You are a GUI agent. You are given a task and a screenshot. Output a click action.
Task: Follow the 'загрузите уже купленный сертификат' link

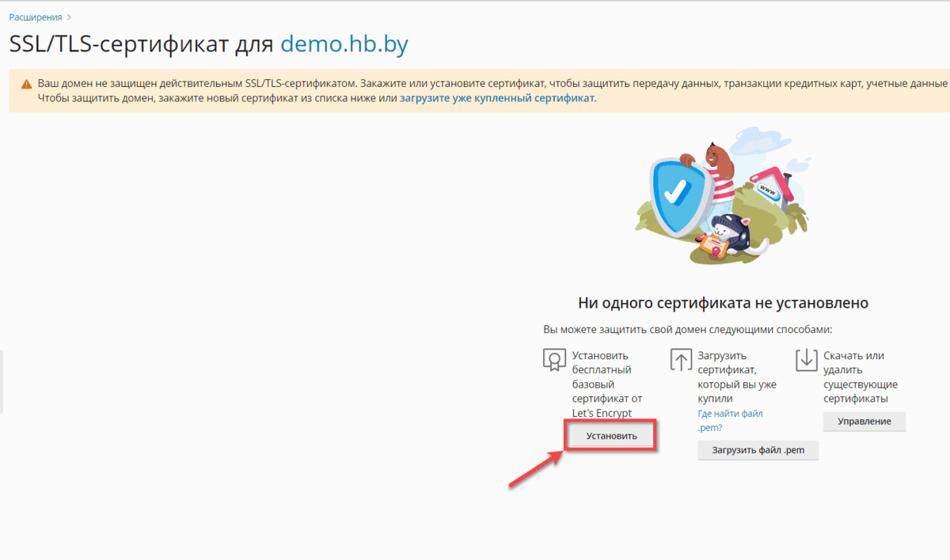pyautogui.click(x=497, y=98)
